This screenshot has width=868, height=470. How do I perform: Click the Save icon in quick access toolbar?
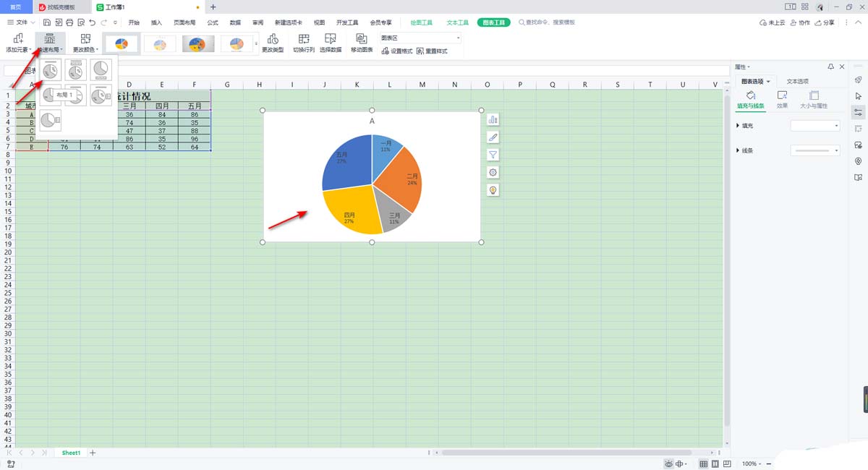click(47, 22)
